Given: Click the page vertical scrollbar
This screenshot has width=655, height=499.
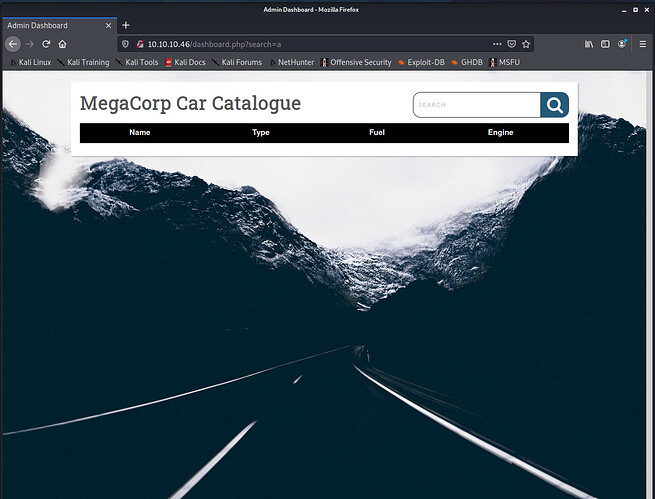Looking at the screenshot, I should click(x=649, y=285).
